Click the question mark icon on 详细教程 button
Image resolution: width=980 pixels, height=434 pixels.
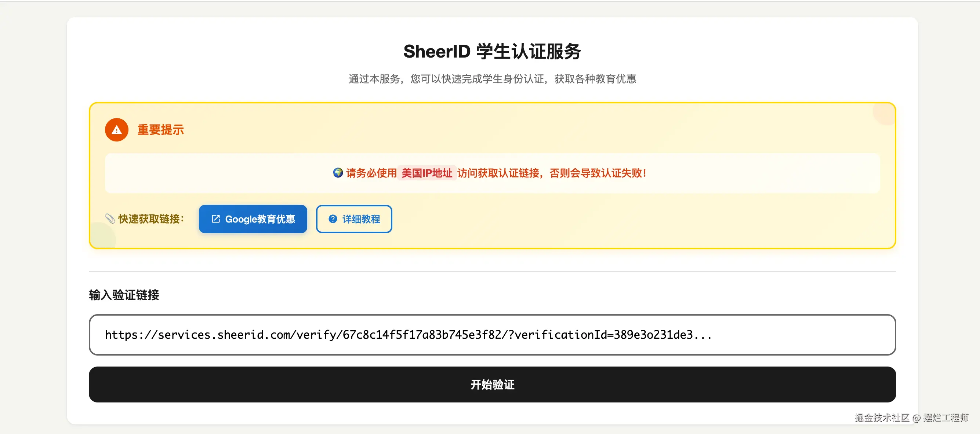[333, 219]
